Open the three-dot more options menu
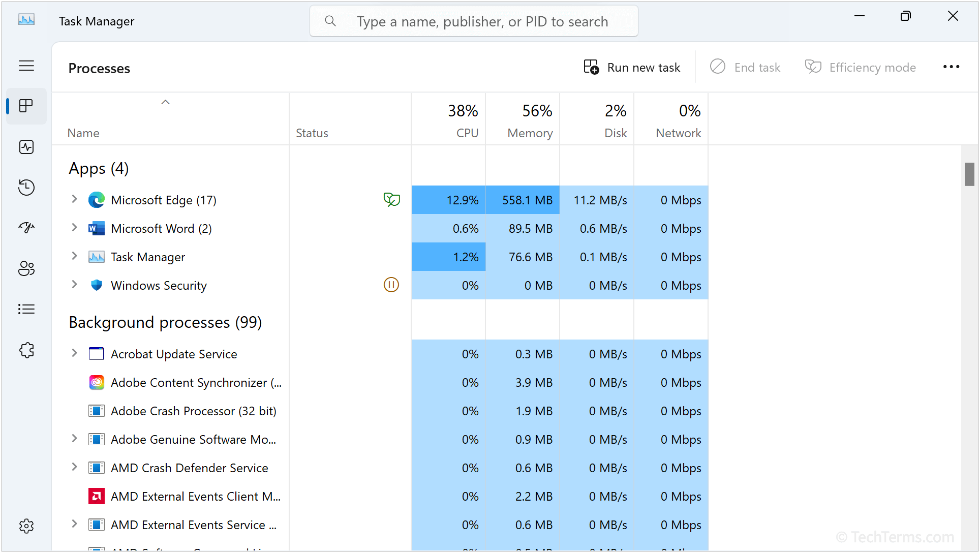 coord(951,67)
